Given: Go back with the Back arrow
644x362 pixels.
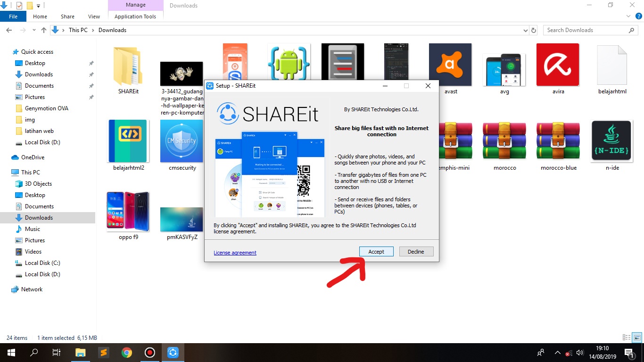Looking at the screenshot, I should tap(8, 30).
